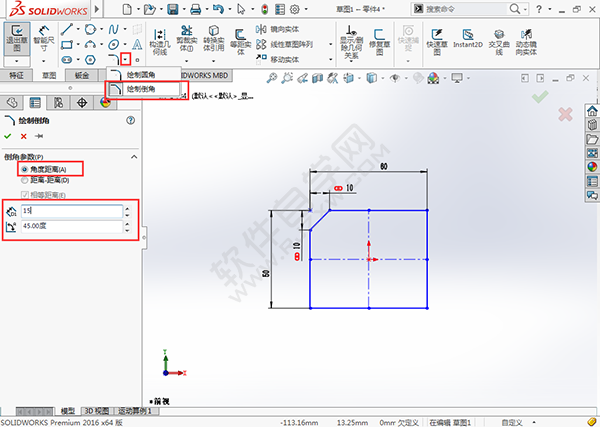Click the Save icon in title bar

(173, 9)
